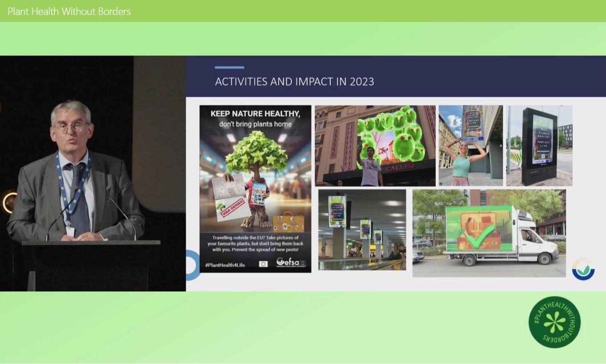Viewport: 606px width, 364px height.
Task: Select the Activities and Impact in 2023 heading
Action: click(295, 82)
